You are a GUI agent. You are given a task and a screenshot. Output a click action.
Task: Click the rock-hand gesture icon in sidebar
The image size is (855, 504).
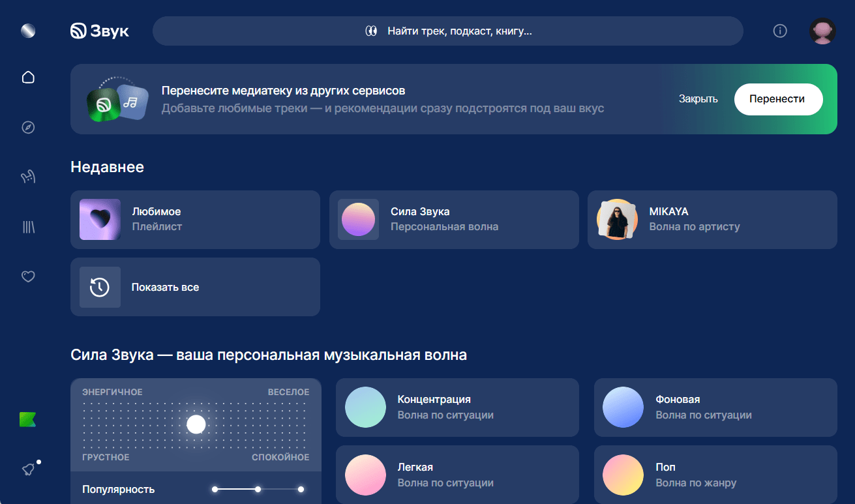(28, 177)
